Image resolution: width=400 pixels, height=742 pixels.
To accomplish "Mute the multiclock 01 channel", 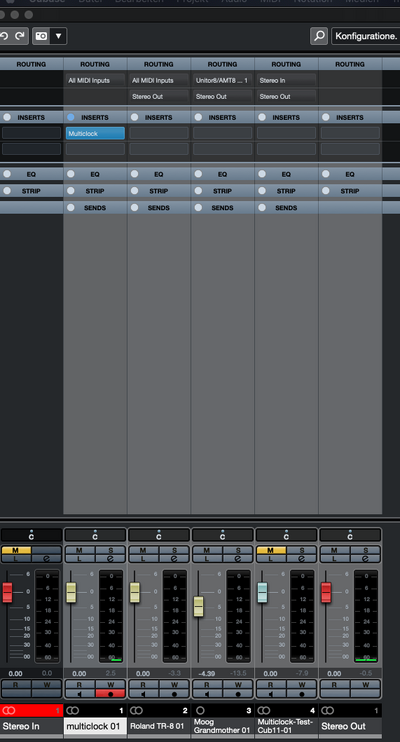I will point(80,550).
